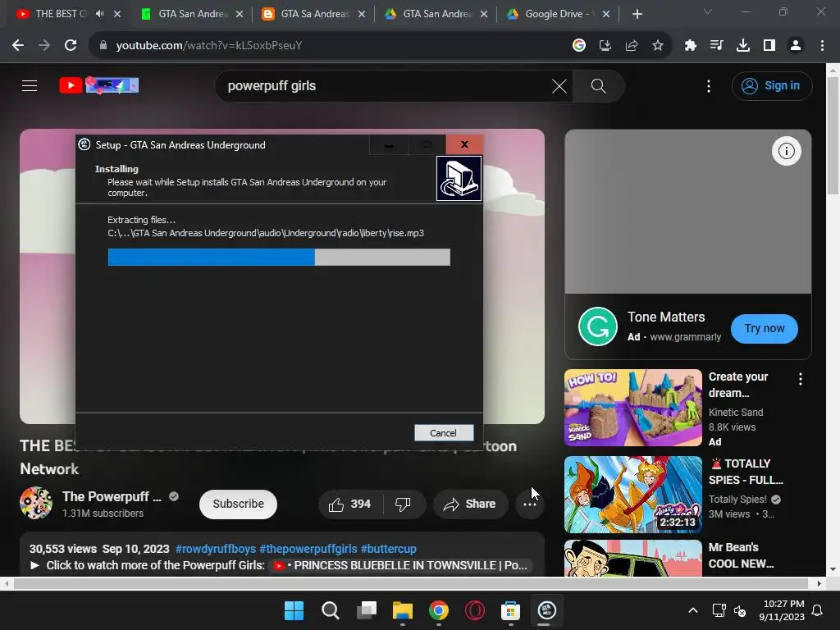The width and height of the screenshot is (840, 630).
Task: Dislike the video with thumbs down
Action: [403, 504]
